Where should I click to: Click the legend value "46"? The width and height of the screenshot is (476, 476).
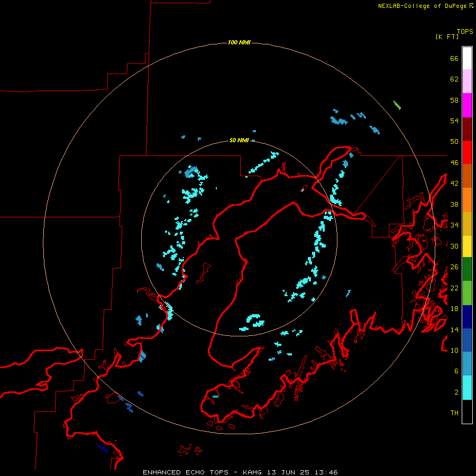[x=454, y=163]
